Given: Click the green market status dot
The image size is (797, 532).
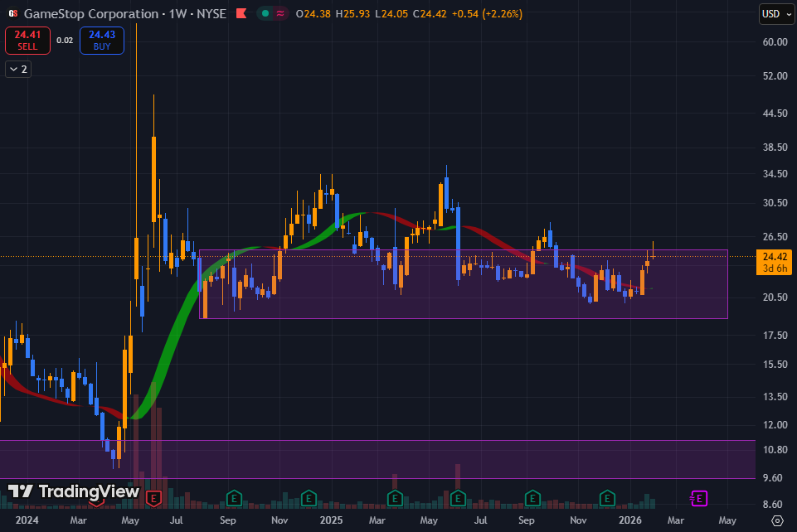Looking at the screenshot, I should (x=265, y=14).
